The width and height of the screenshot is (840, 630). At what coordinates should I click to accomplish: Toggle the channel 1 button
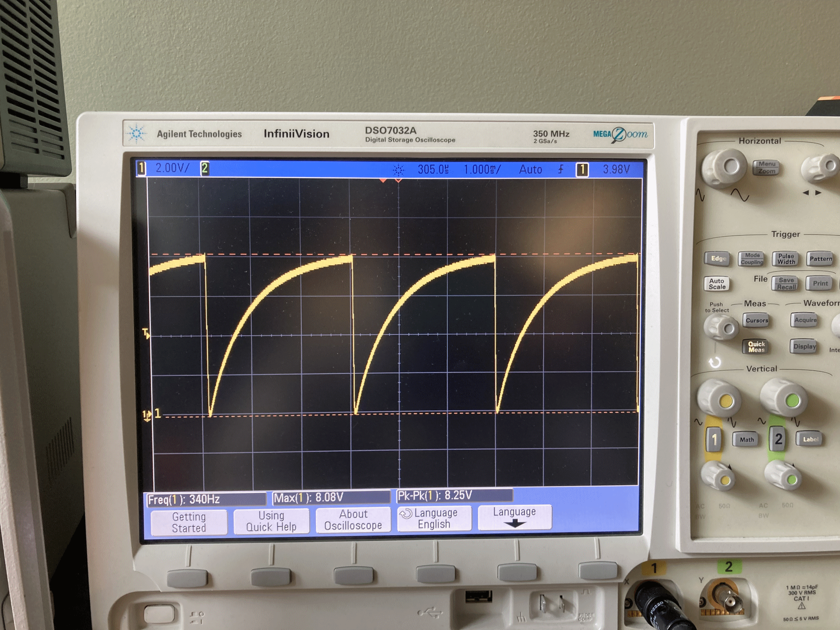(x=714, y=440)
